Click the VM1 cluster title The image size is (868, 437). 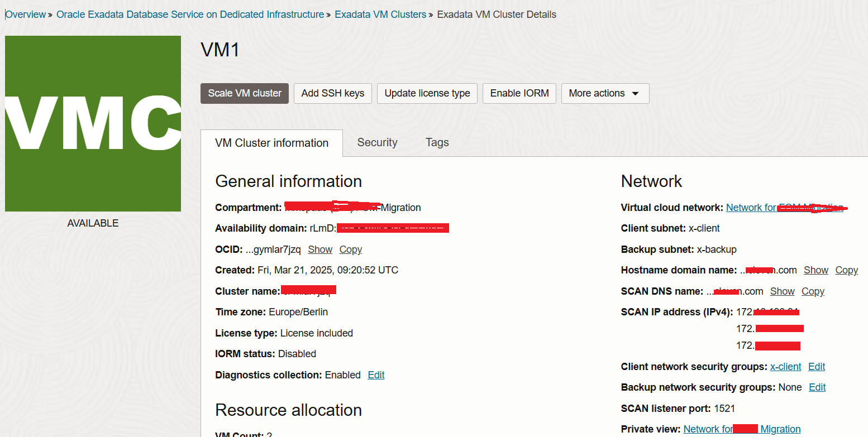[220, 50]
